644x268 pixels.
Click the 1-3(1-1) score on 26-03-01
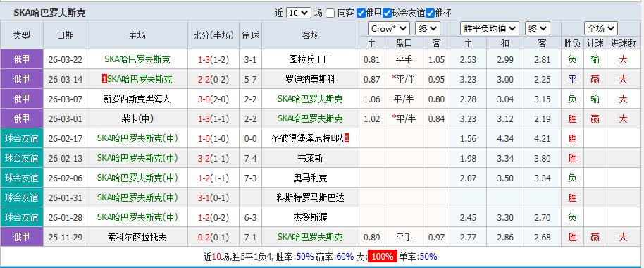[x=213, y=118]
